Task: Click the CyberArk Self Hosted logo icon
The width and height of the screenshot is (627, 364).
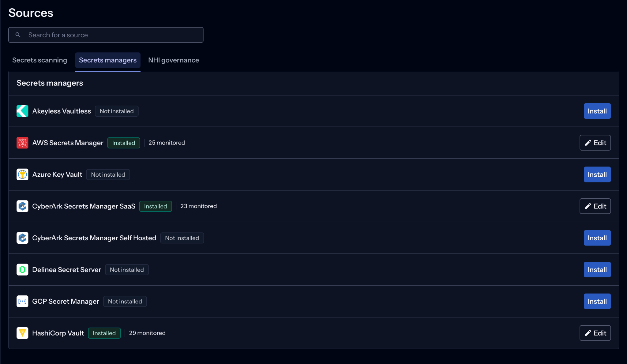Action: pos(22,238)
